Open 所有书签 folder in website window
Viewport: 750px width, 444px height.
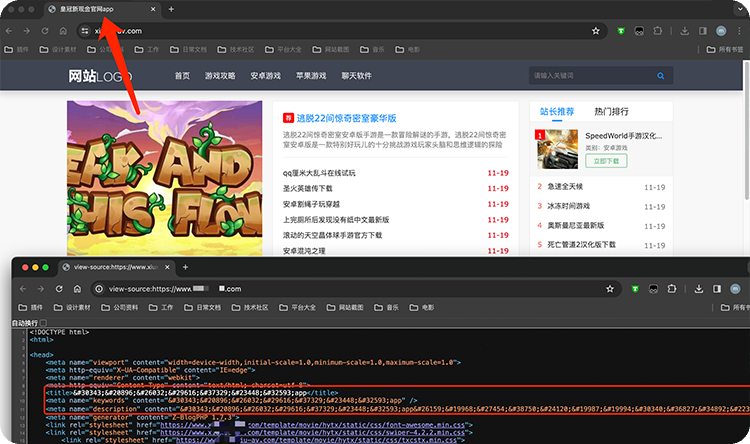click(726, 49)
